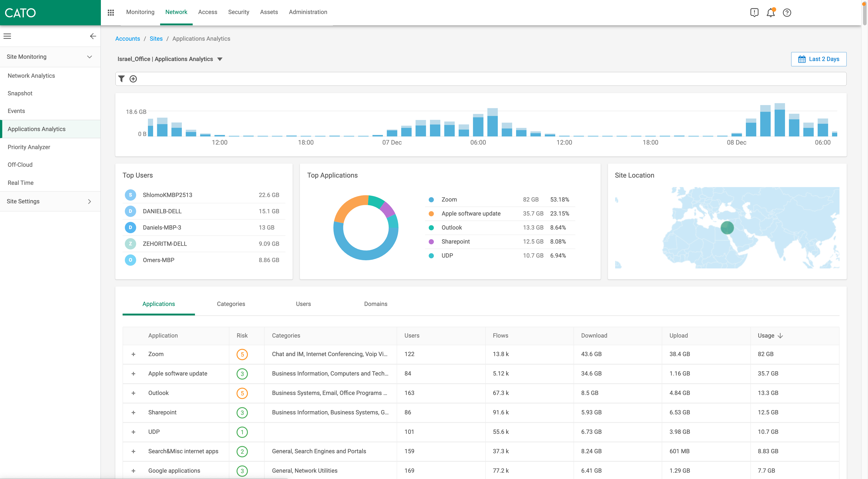Toggle the hamburger menu icon
The image size is (868, 479).
[x=7, y=36]
